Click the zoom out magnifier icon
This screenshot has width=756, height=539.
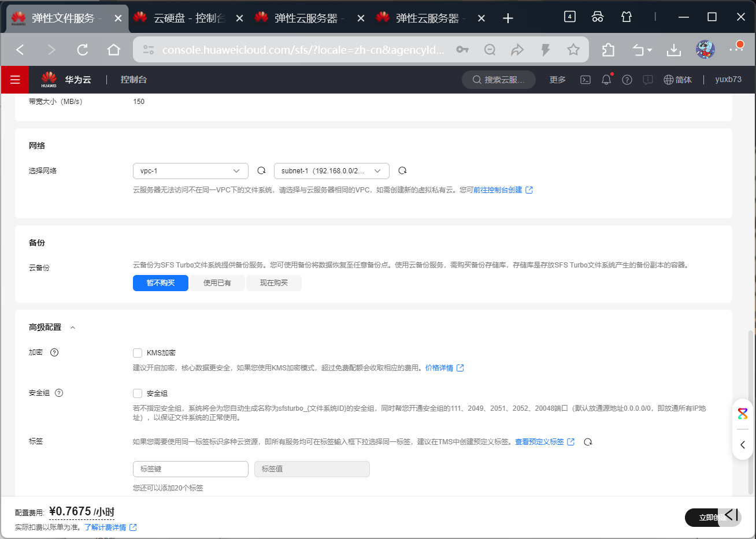[490, 50]
